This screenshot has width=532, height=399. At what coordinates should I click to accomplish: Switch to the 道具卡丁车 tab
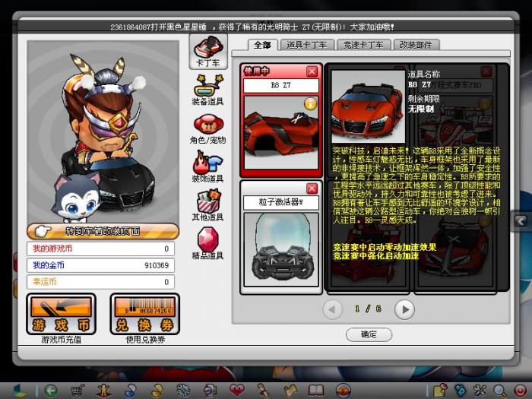[x=307, y=45]
